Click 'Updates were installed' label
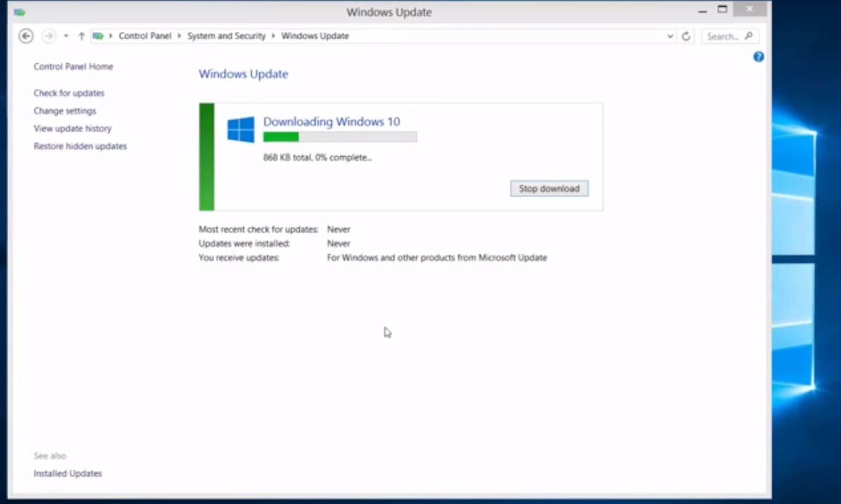841x504 pixels. tap(245, 243)
